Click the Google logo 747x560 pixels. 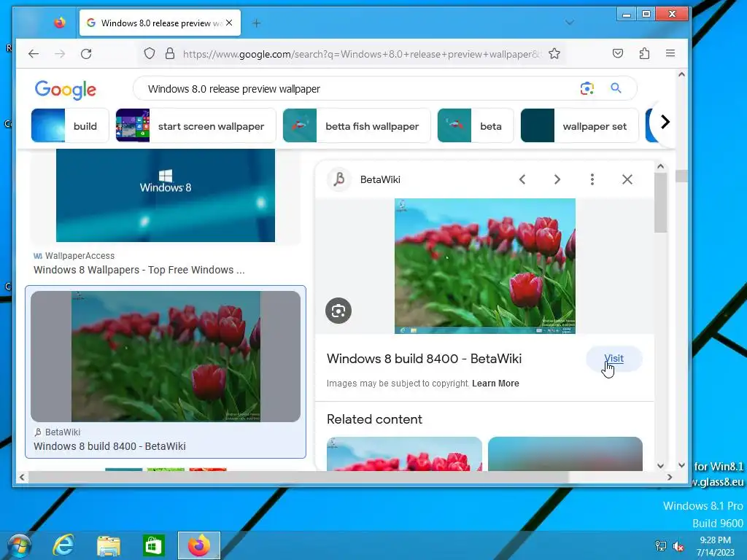point(65,90)
